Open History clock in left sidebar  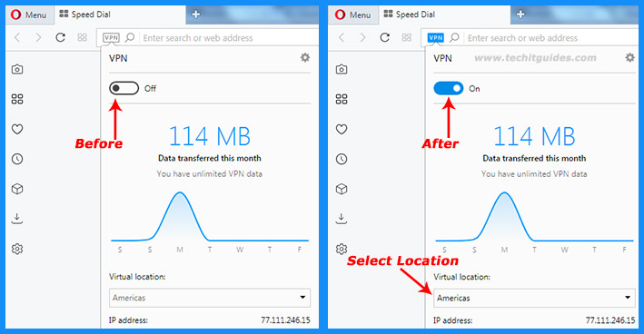[x=17, y=159]
